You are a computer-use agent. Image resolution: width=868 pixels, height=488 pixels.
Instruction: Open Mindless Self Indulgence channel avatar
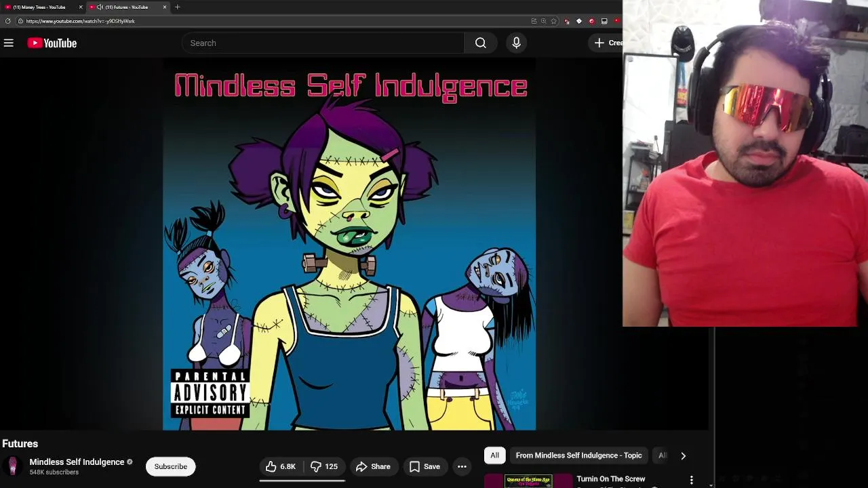coord(12,466)
